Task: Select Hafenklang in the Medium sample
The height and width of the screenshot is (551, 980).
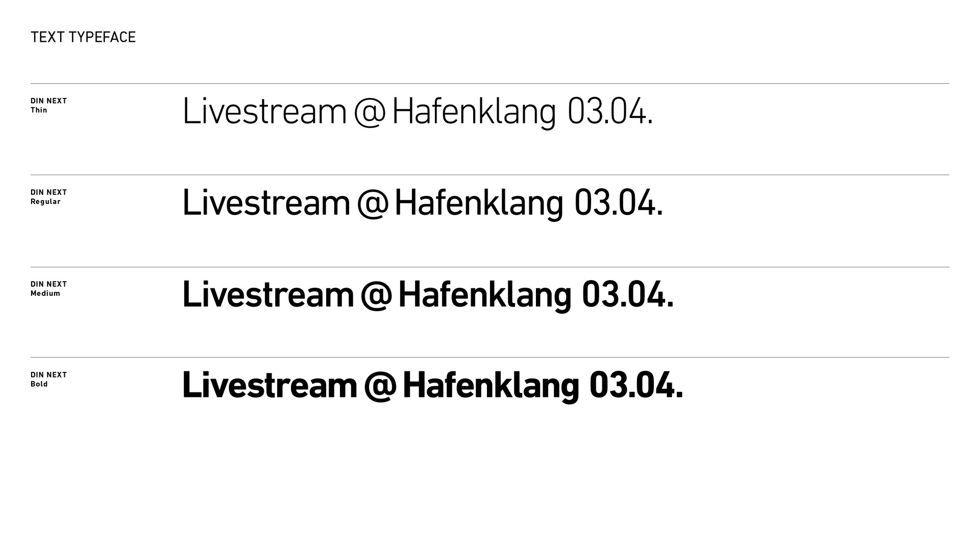Action: tap(485, 296)
